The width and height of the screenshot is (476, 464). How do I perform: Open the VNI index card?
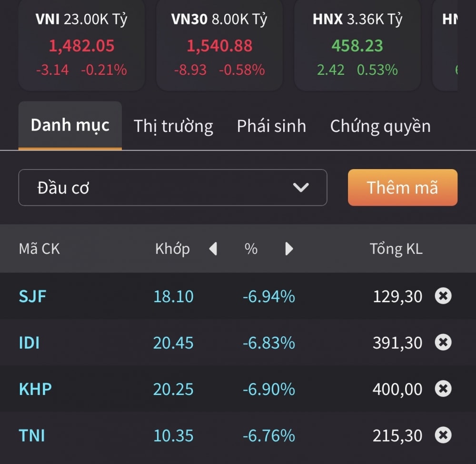(x=81, y=45)
